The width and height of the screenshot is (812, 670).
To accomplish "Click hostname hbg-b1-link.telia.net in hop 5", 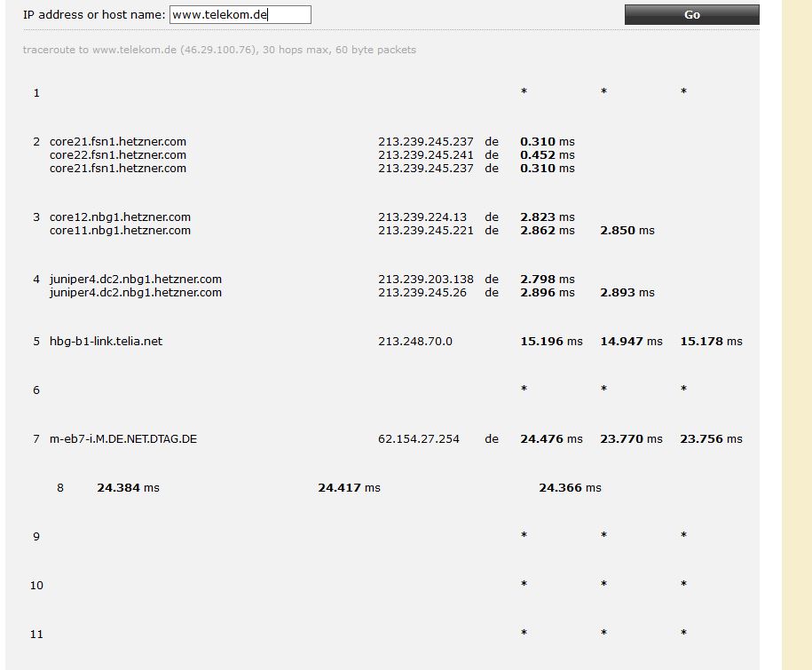I will [105, 341].
